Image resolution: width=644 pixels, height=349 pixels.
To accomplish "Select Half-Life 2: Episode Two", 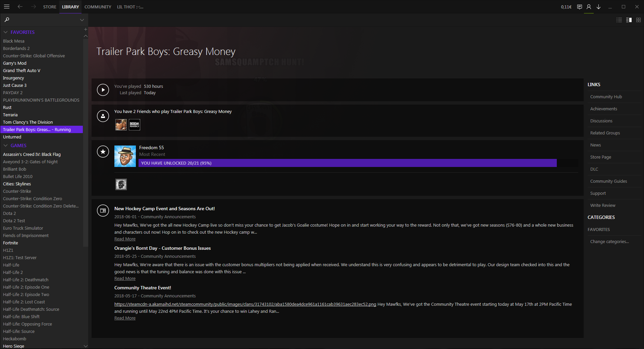I will point(42,294).
